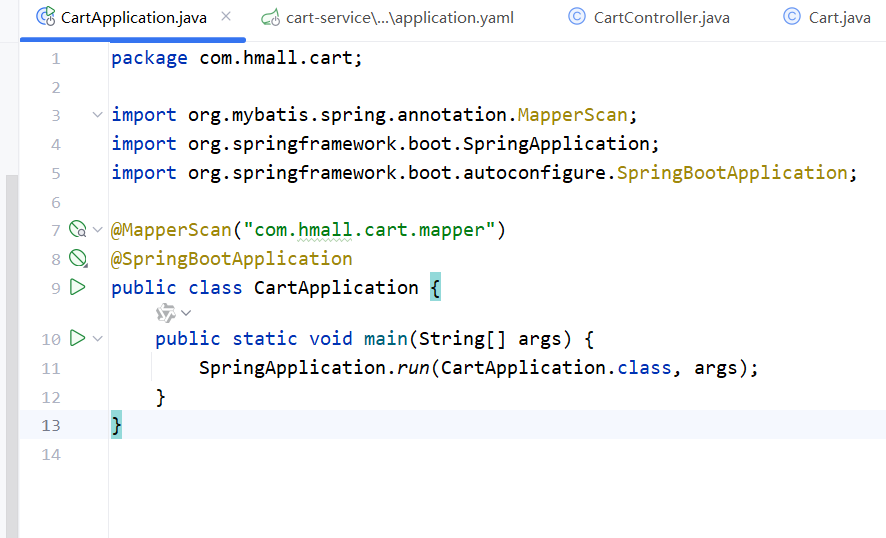Viewport: 886px width, 538px height.
Task: Click the closing brace on line 13
Action: click(116, 425)
